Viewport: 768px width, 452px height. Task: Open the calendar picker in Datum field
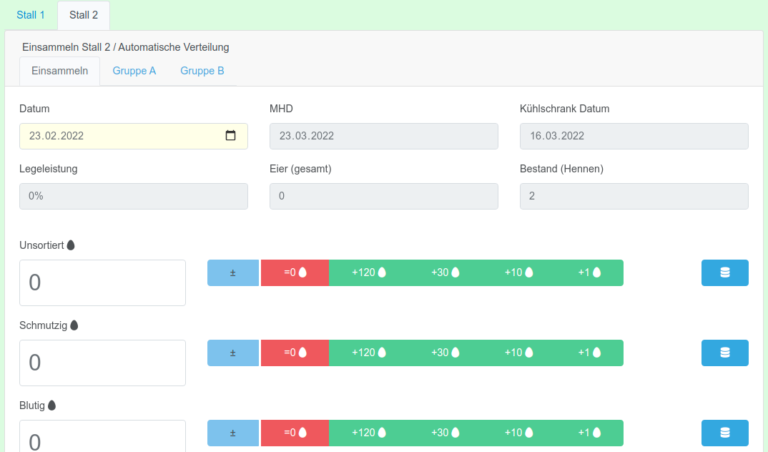[x=230, y=136]
